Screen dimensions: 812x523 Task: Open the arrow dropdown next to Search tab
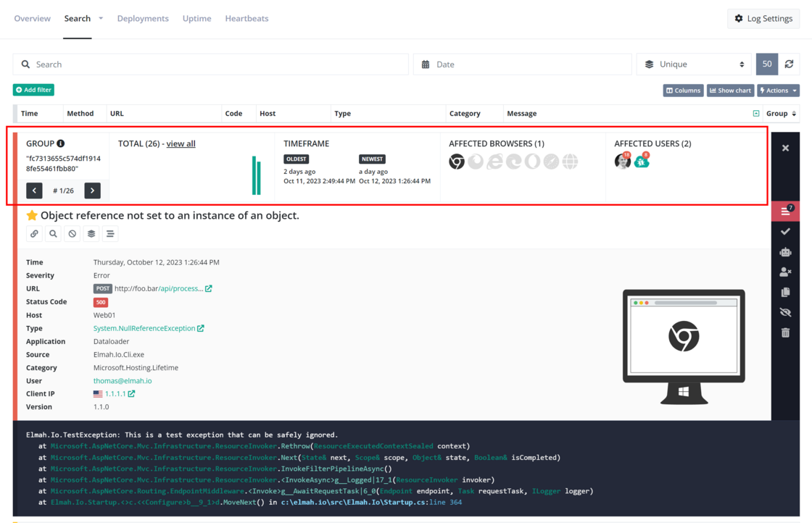point(101,18)
